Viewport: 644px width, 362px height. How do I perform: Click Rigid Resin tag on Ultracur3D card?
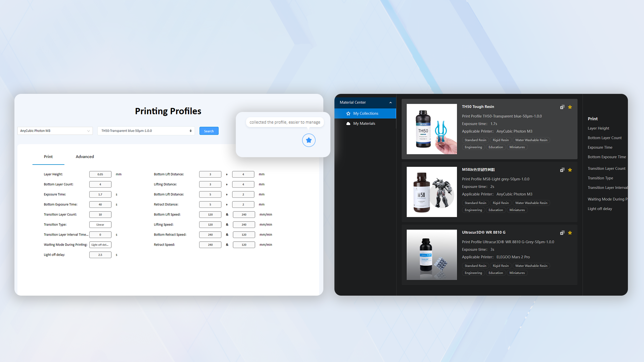(x=500, y=266)
